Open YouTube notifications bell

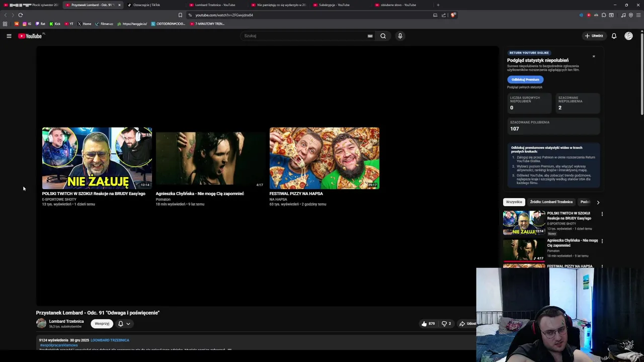(x=614, y=36)
